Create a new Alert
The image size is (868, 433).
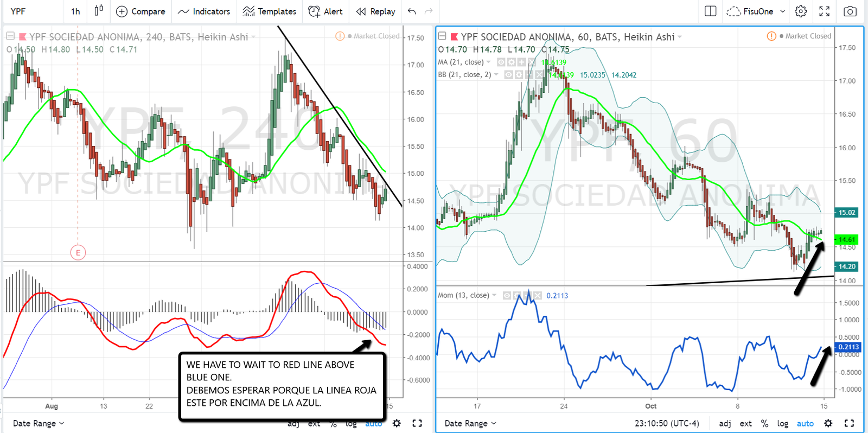point(325,11)
